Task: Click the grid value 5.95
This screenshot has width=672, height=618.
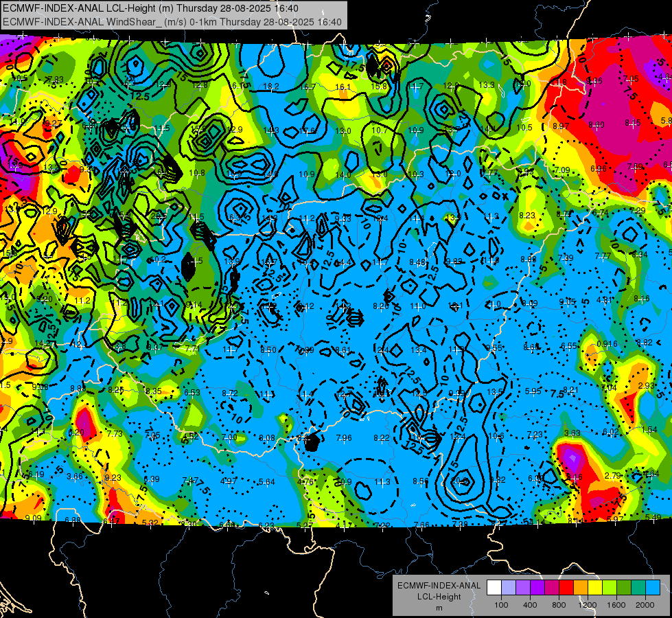Action: 533,391
